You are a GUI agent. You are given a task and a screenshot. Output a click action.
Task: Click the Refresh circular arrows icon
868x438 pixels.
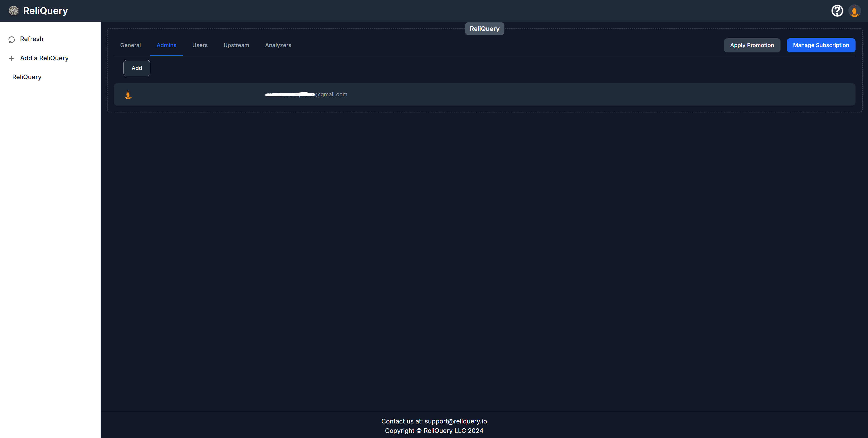[12, 39]
